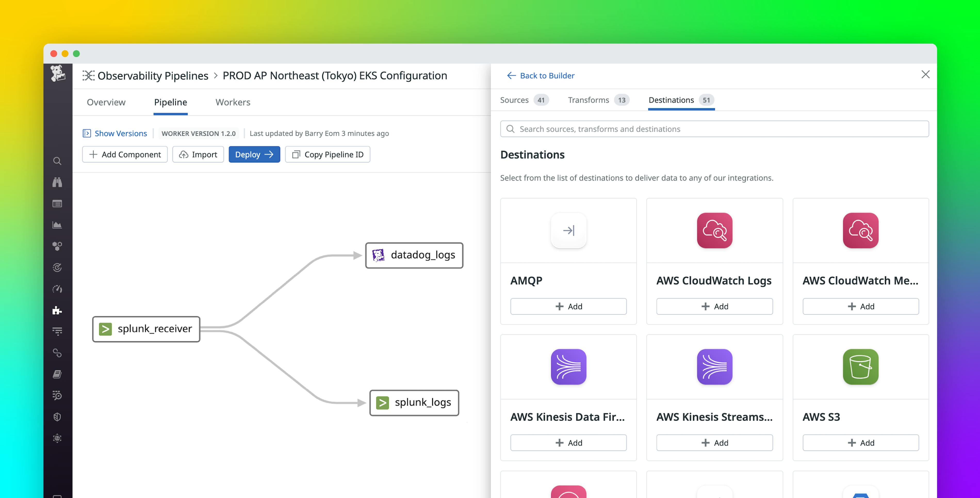
Task: Open the Sources tab
Action: (x=514, y=100)
